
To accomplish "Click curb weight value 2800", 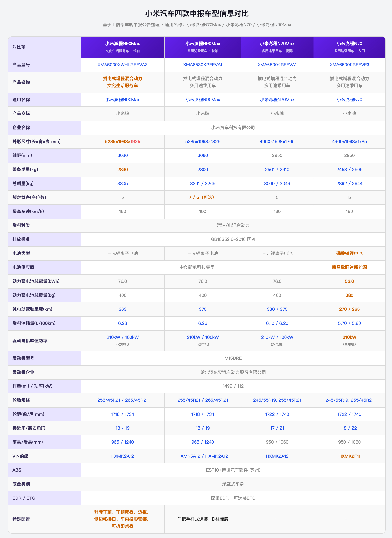I will coord(203,170).
